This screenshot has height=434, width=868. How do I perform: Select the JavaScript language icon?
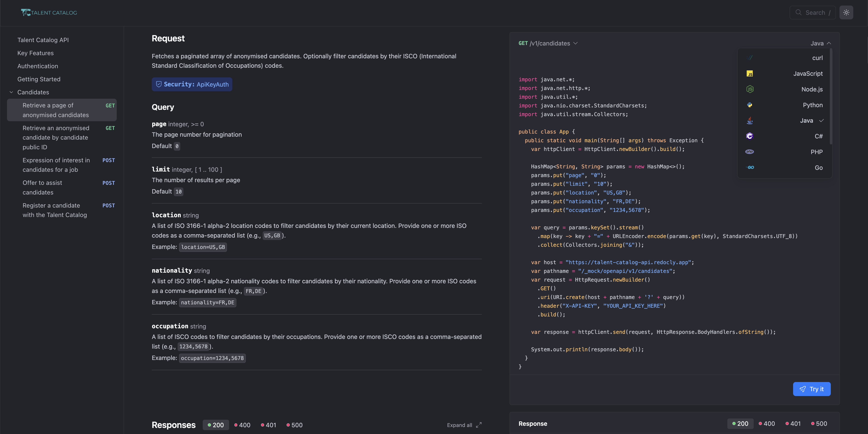click(750, 73)
